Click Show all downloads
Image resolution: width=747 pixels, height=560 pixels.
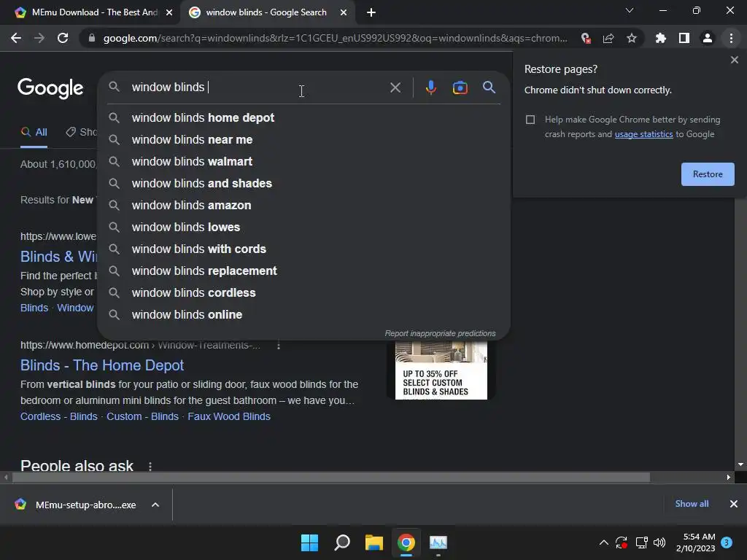pyautogui.click(x=692, y=504)
